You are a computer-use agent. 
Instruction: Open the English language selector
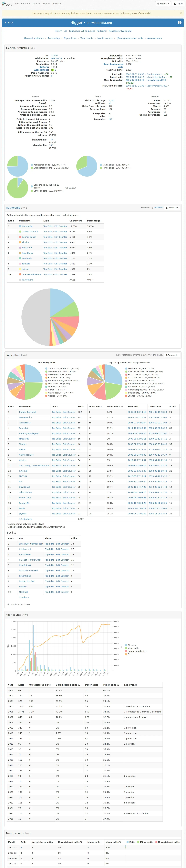(x=163, y=4)
